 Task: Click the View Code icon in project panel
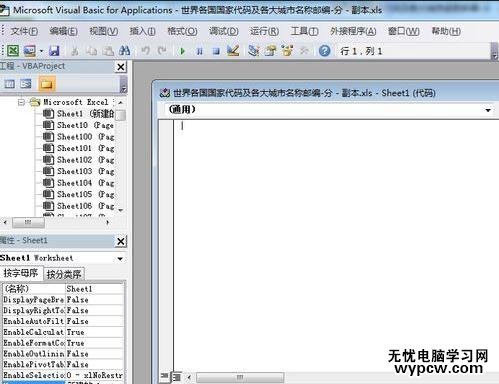[9, 84]
